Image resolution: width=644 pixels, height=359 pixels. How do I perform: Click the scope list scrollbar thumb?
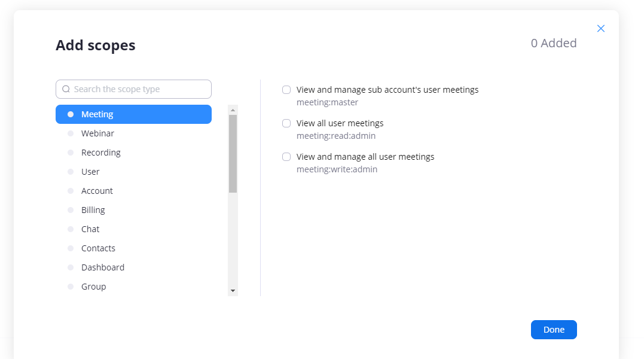tap(233, 153)
